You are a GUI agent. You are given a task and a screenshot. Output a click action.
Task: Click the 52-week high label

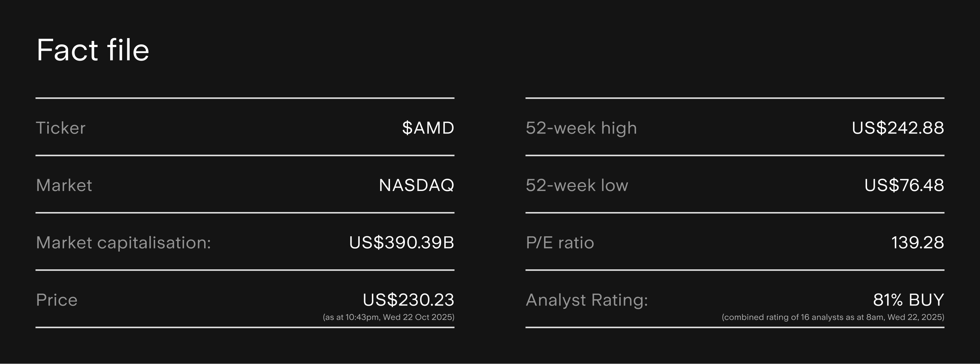point(581,128)
